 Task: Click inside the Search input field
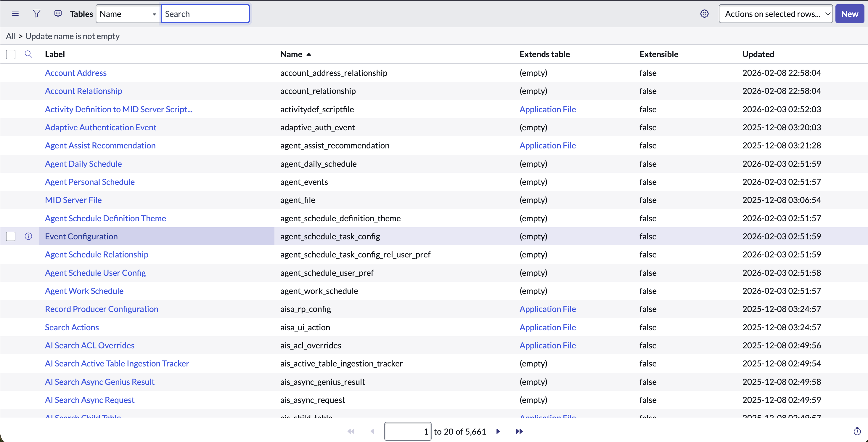click(x=205, y=14)
